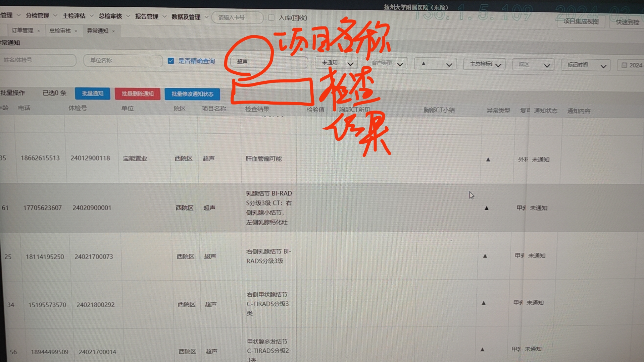Click phone number 18944499509
Screen dimensions: 644x362
click(x=50, y=352)
